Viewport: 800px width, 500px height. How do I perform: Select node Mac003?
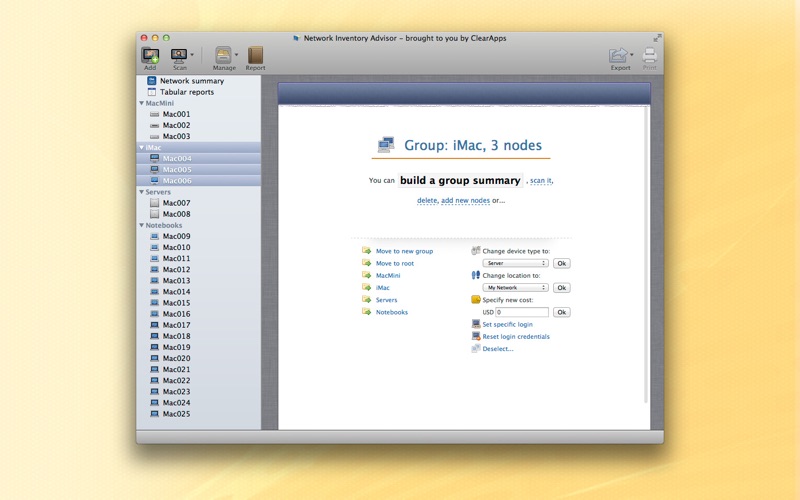pyautogui.click(x=176, y=136)
